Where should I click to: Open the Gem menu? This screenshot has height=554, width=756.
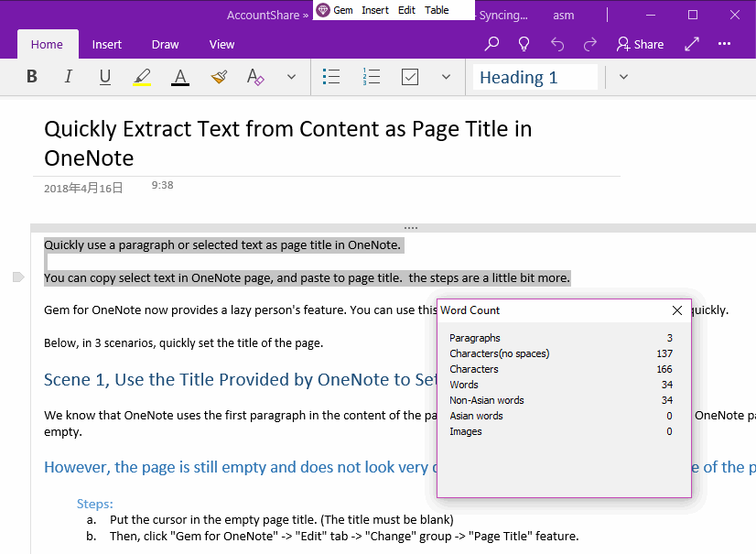pos(343,10)
